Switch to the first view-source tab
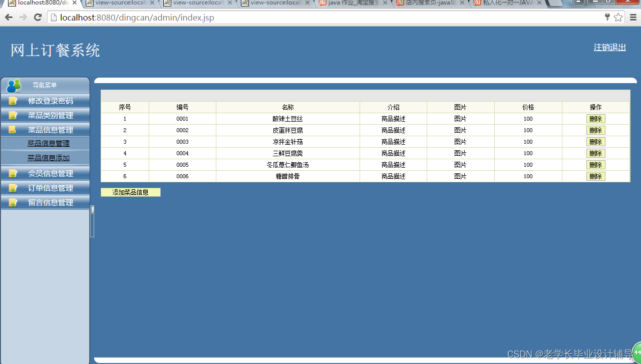The width and height of the screenshot is (641, 364). point(120,3)
